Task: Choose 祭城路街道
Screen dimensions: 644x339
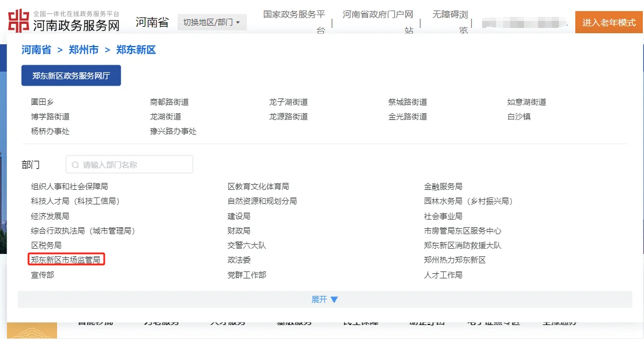Action: coord(408,102)
